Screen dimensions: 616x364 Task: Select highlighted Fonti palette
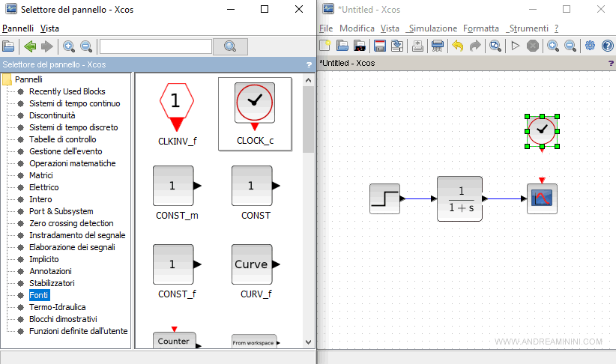(x=38, y=295)
